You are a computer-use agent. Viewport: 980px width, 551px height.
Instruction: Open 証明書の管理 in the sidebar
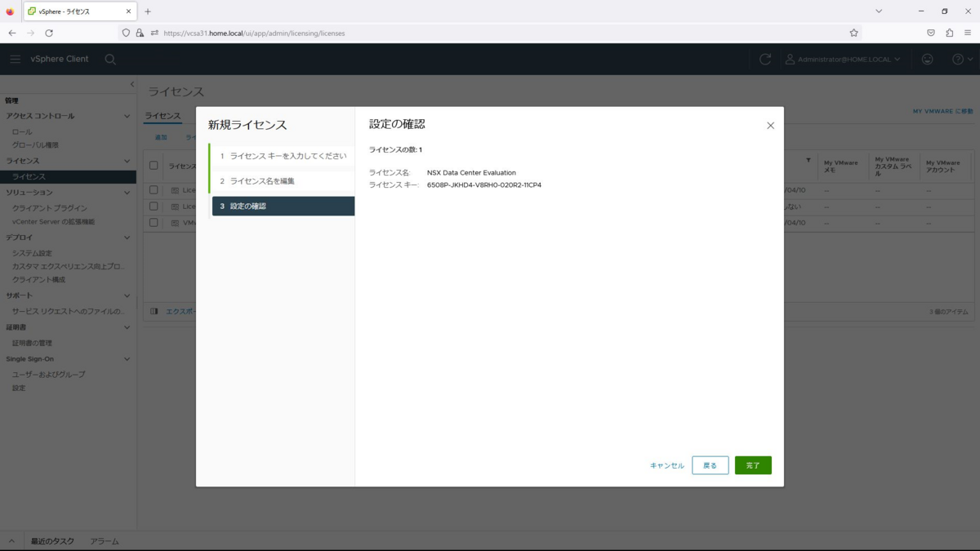click(x=32, y=343)
